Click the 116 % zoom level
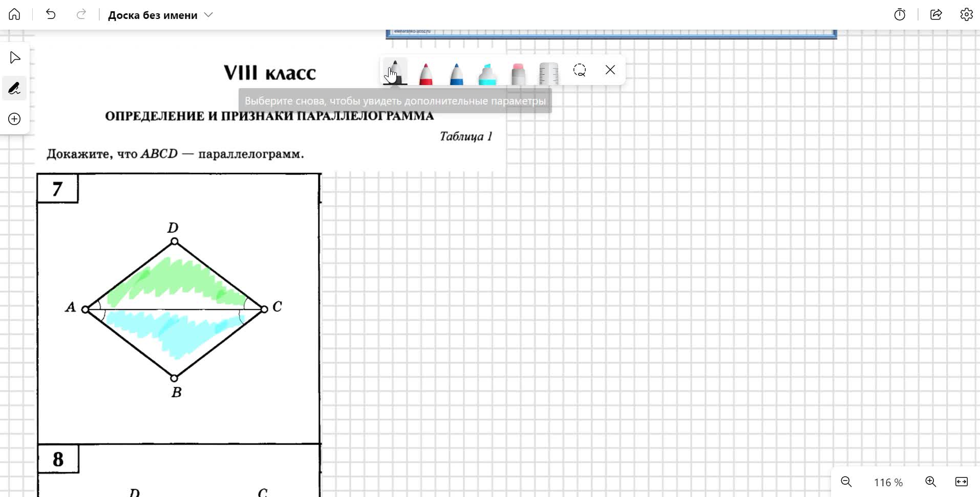The width and height of the screenshot is (980, 497). tap(888, 482)
